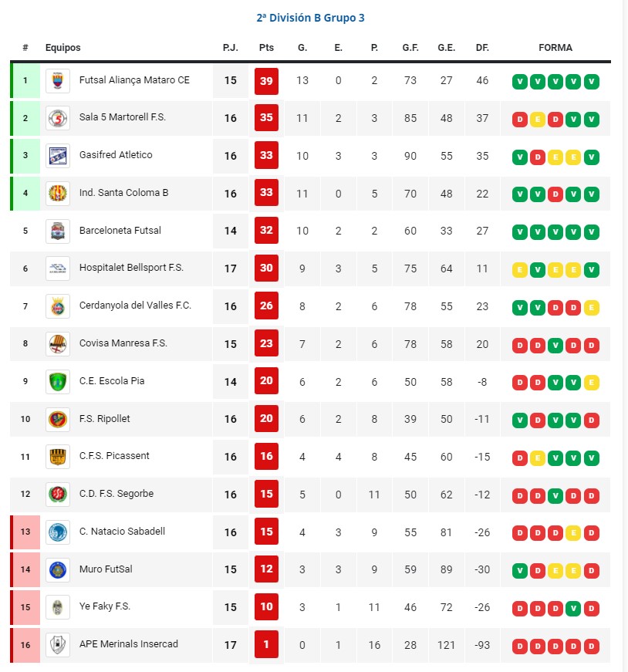
Task: Open the 2ª División B Grupo 3 title
Action: pos(310,18)
